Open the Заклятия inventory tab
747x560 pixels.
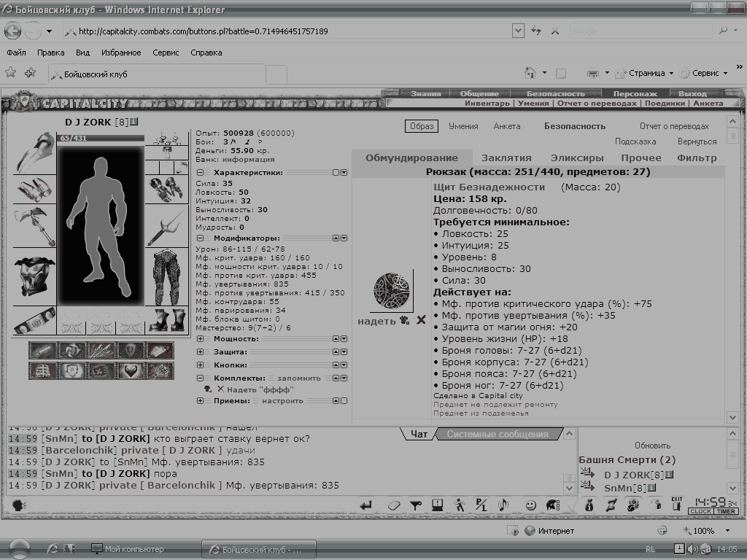click(506, 157)
